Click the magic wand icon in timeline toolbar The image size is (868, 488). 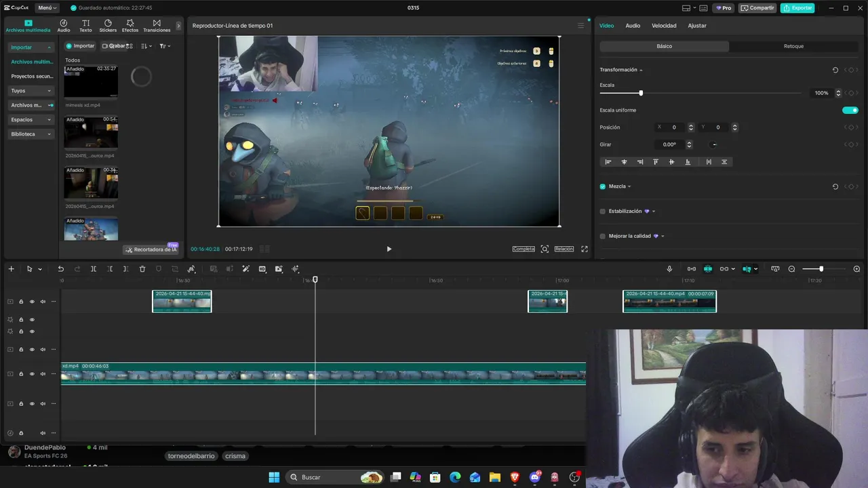[245, 269]
